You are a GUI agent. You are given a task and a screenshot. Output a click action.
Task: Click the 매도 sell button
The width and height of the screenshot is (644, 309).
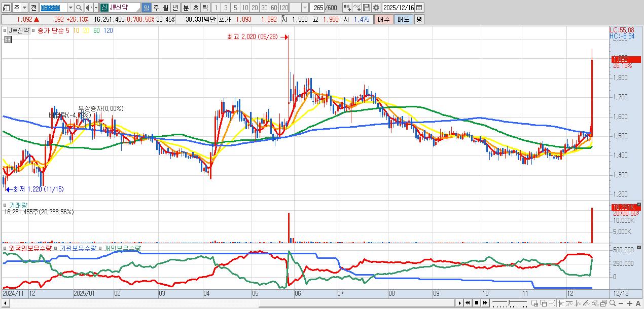(403, 19)
